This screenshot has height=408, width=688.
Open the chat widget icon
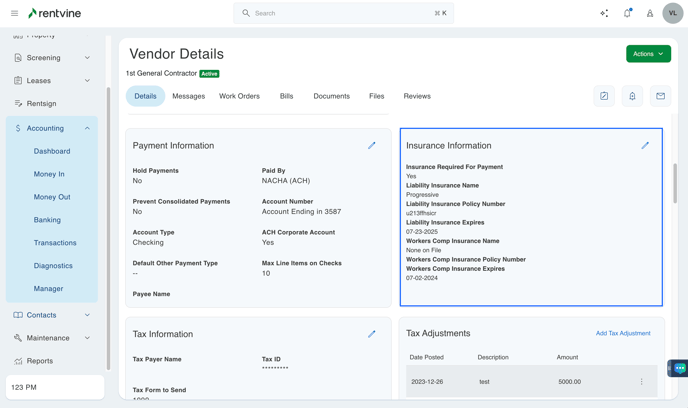[679, 368]
